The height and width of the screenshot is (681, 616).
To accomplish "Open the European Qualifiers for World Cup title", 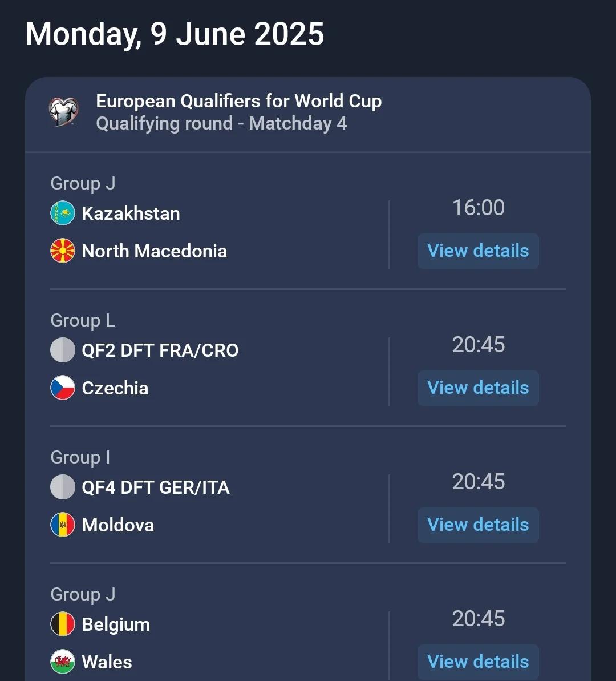I will click(238, 101).
